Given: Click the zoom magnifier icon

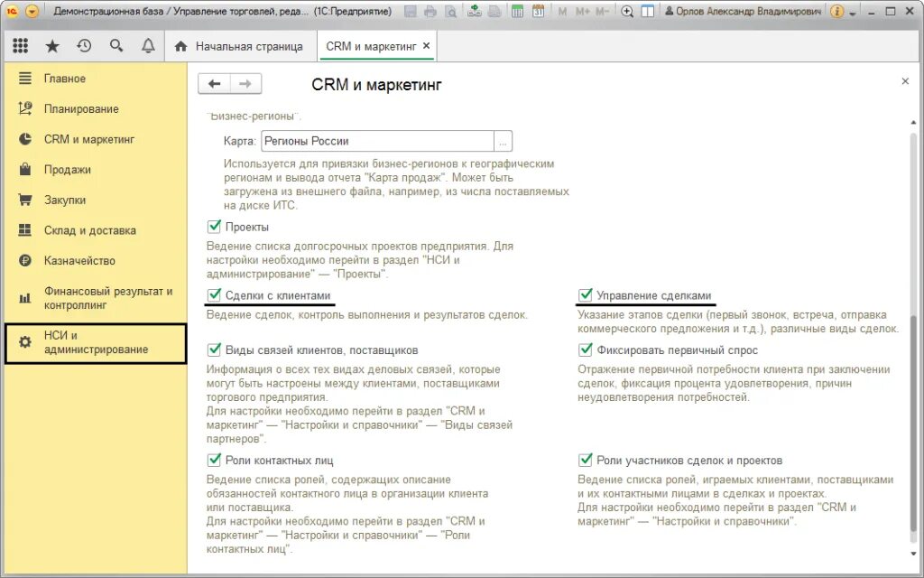Looking at the screenshot, I should coord(627,11).
